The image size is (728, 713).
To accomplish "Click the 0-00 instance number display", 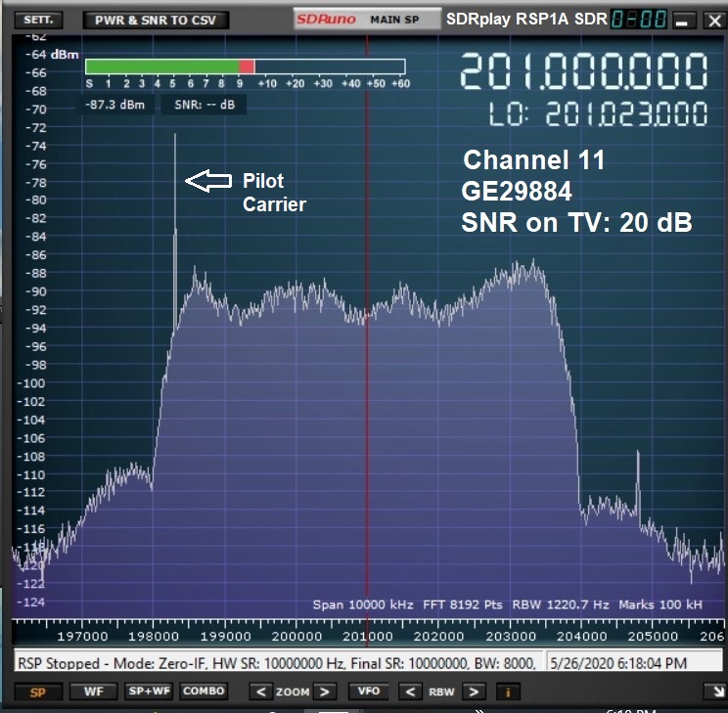I will click(639, 20).
